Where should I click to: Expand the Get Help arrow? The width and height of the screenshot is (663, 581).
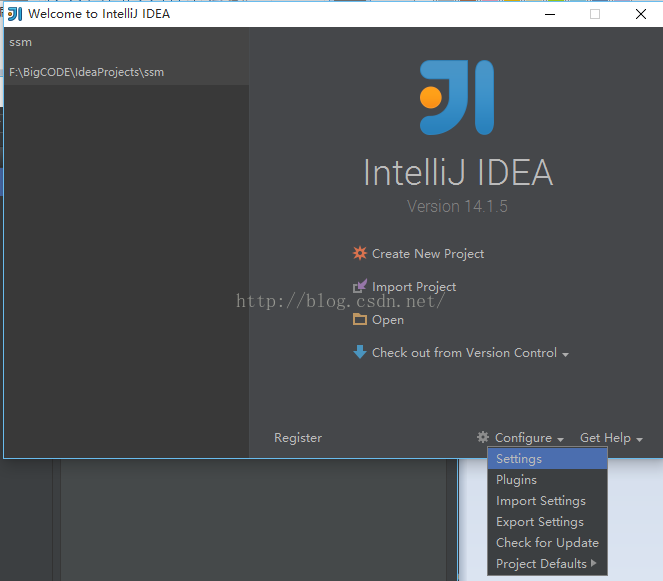[639, 440]
